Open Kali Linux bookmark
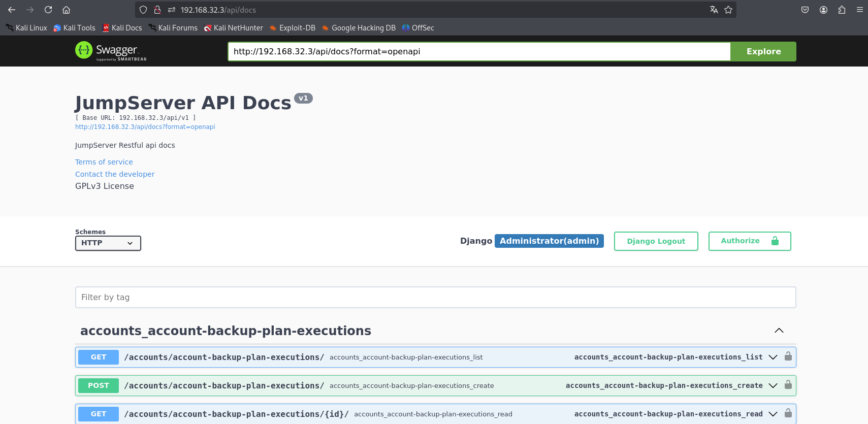This screenshot has height=424, width=868. coord(26,28)
